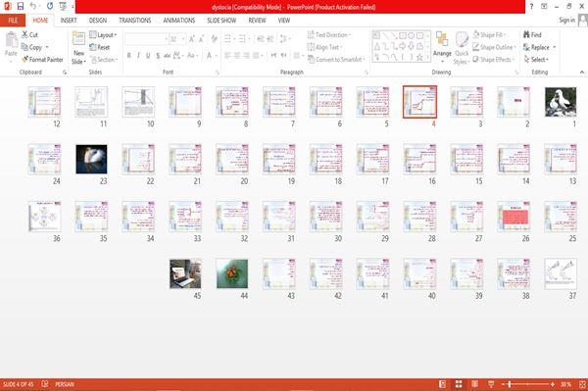Open the Select dropdown in Editing
This screenshot has width=588, height=391.
coord(536,59)
